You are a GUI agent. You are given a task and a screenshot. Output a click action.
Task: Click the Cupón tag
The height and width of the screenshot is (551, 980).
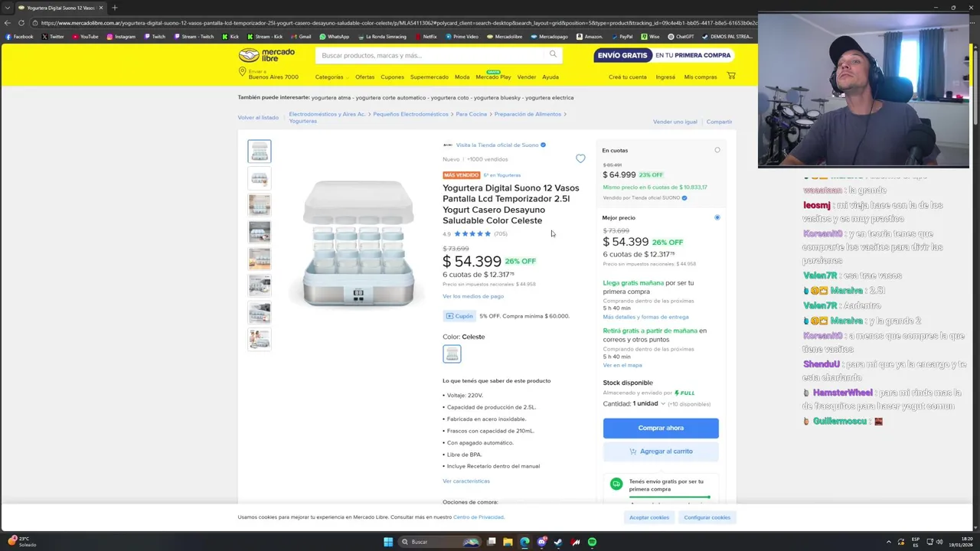coord(459,316)
